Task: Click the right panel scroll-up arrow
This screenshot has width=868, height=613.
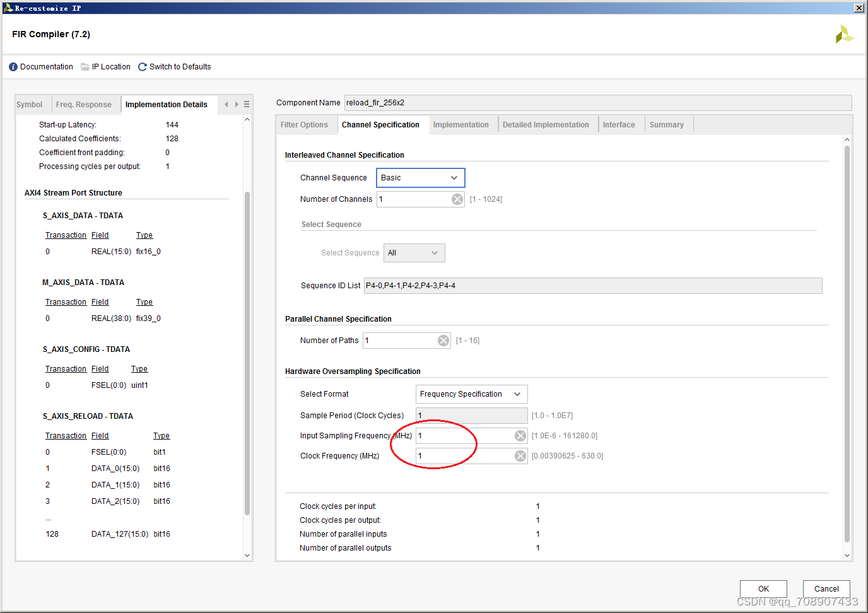Action: click(x=847, y=139)
